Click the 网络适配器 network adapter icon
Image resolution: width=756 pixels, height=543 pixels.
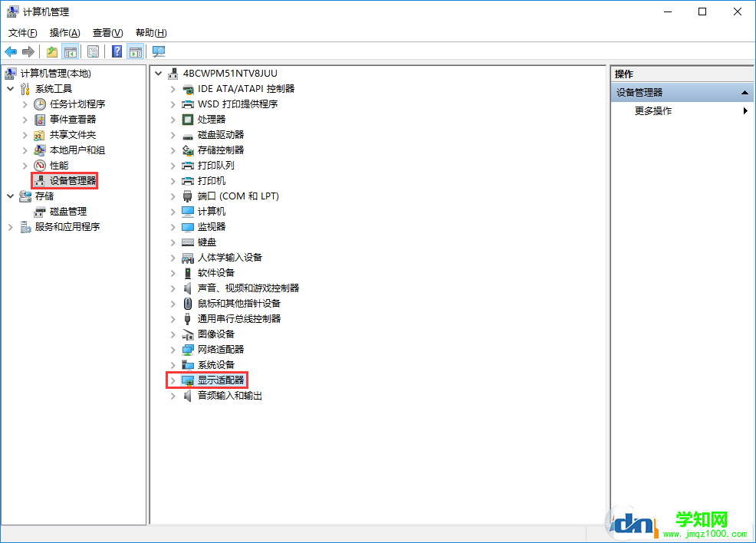point(188,350)
